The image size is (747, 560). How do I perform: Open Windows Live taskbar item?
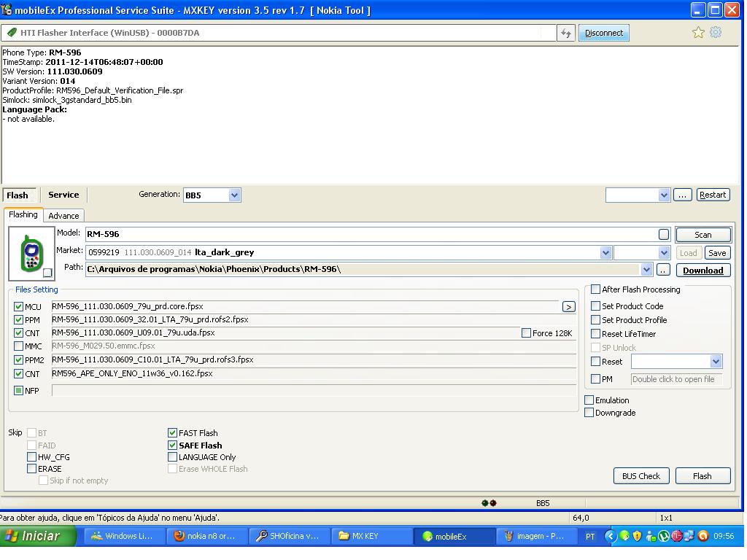(x=125, y=536)
